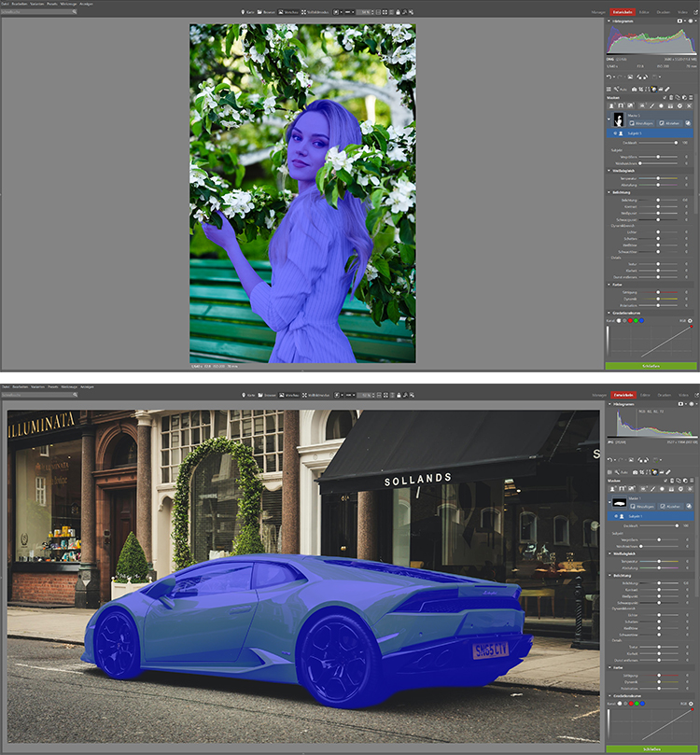
Task: Collapse the Belichtung section in portrait editor
Action: click(609, 192)
